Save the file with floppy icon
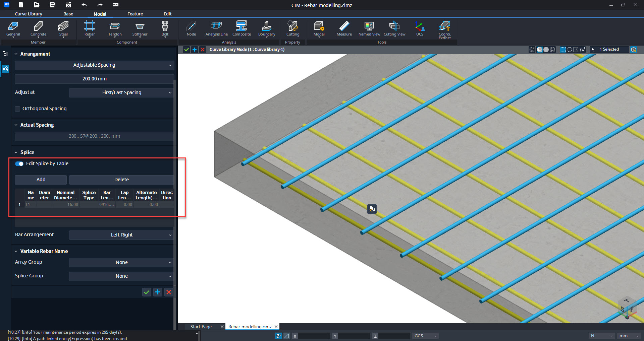644x341 pixels. 53,5
